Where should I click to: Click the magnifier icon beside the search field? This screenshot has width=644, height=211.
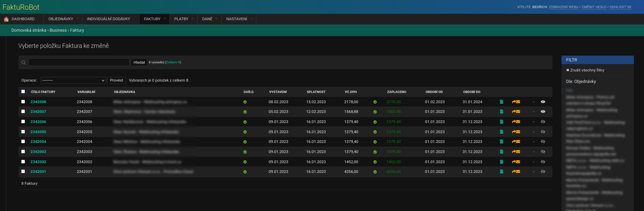click(24, 62)
